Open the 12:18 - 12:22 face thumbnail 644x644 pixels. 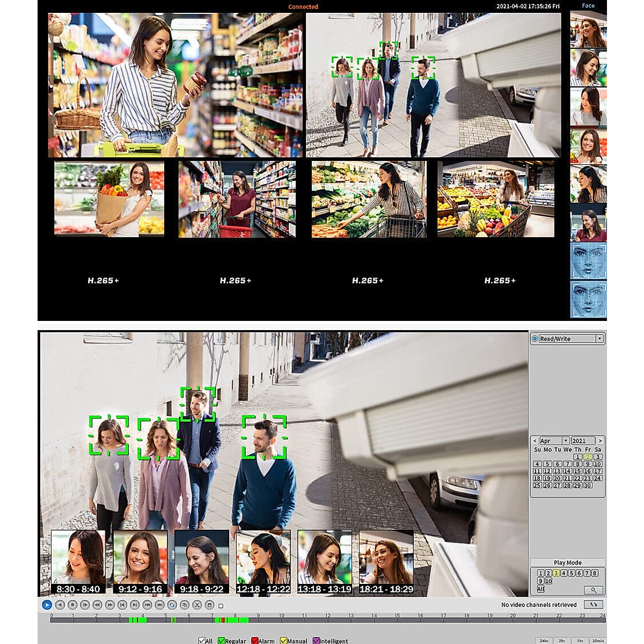[264, 561]
